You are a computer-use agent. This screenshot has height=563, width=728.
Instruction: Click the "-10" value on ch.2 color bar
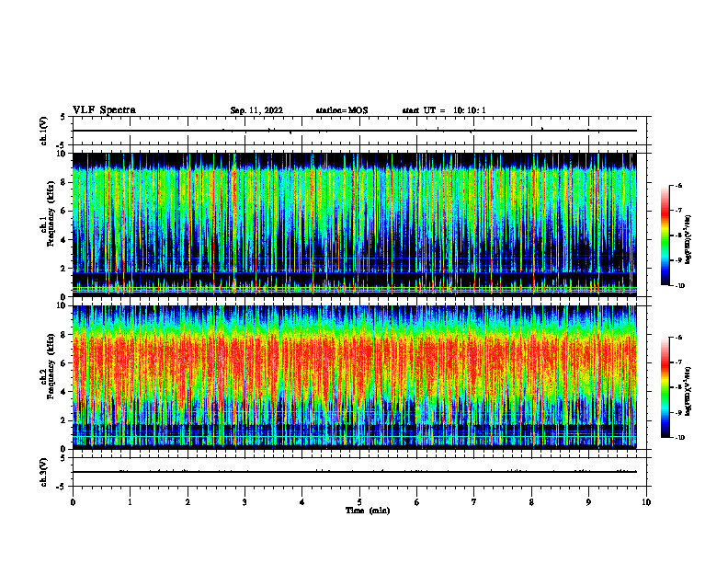coord(679,438)
